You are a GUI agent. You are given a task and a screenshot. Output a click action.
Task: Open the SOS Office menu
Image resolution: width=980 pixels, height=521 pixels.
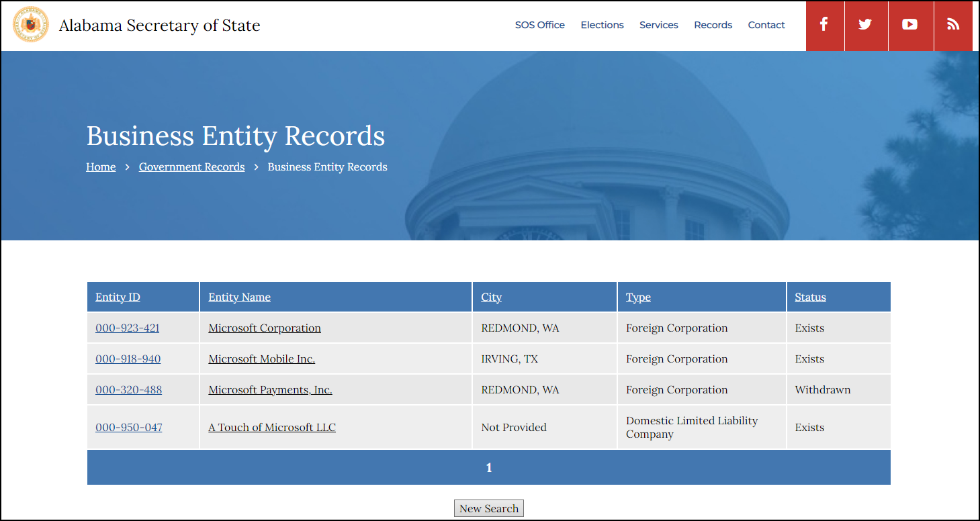pyautogui.click(x=539, y=25)
